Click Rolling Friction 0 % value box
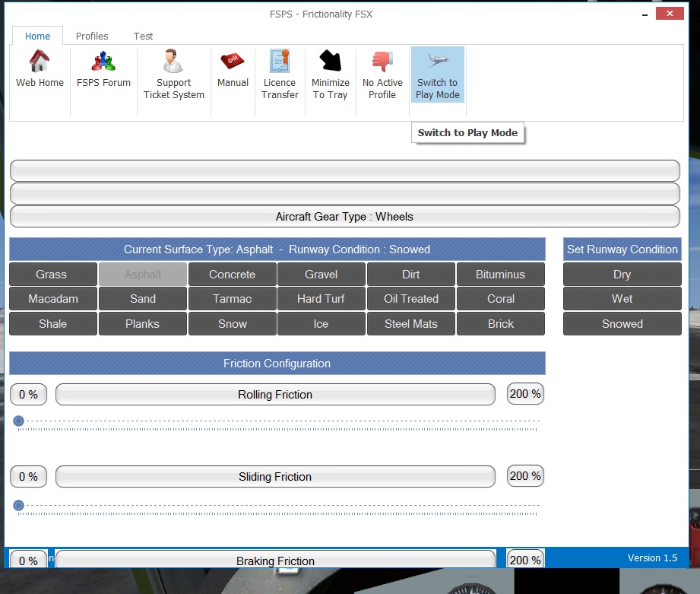The width and height of the screenshot is (700, 594). (x=29, y=395)
